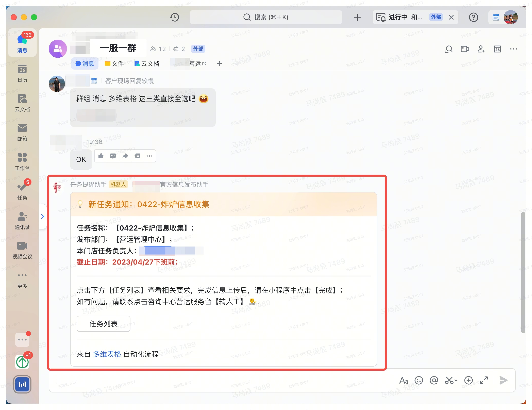The height and width of the screenshot is (410, 532).
Task: Switch to the 文件 tab
Action: coord(114,64)
